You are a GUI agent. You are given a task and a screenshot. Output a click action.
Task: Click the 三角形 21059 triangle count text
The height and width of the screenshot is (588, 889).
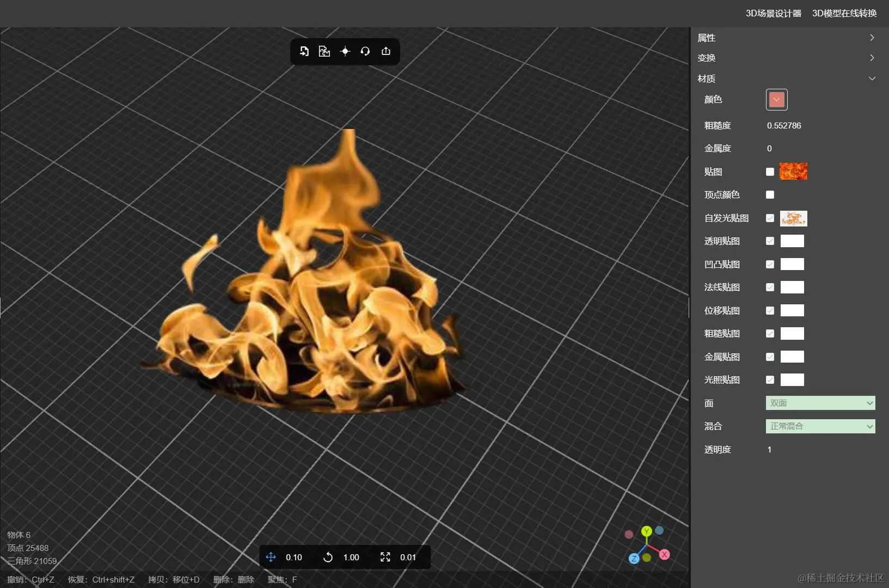pos(32,561)
